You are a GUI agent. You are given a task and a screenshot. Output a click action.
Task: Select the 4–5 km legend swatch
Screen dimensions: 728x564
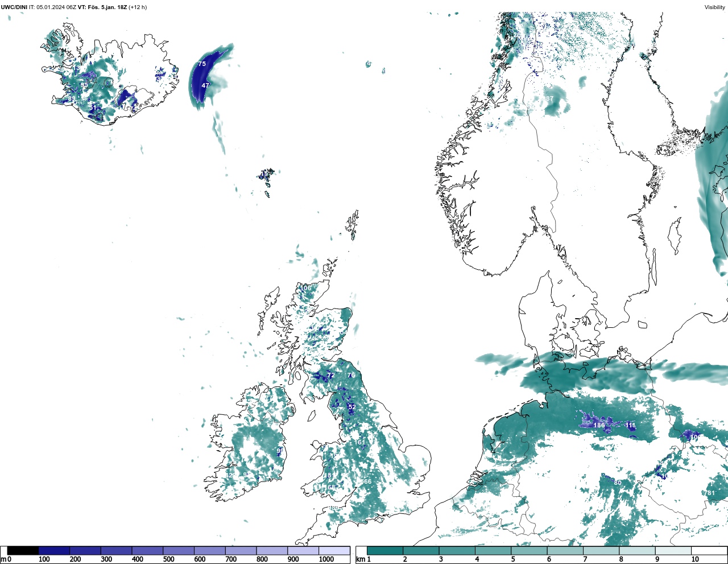[x=493, y=551]
